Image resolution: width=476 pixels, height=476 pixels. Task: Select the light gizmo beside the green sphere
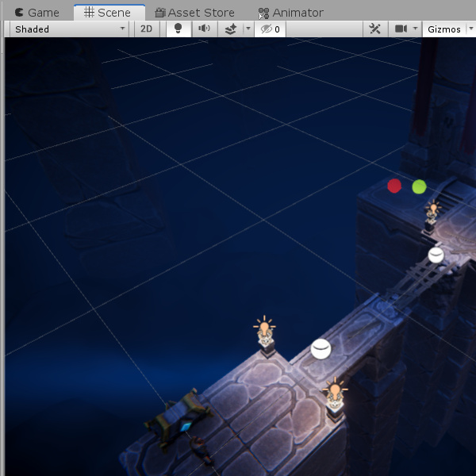click(x=433, y=208)
